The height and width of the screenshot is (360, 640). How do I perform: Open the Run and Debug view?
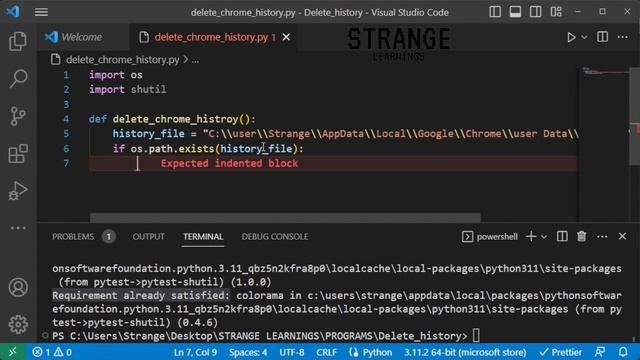click(x=18, y=191)
